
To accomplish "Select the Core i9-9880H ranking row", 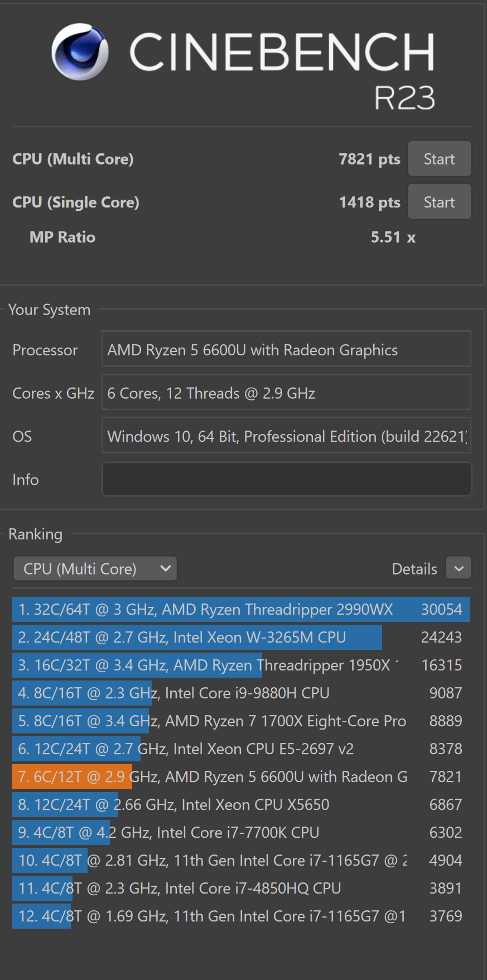I will click(240, 693).
